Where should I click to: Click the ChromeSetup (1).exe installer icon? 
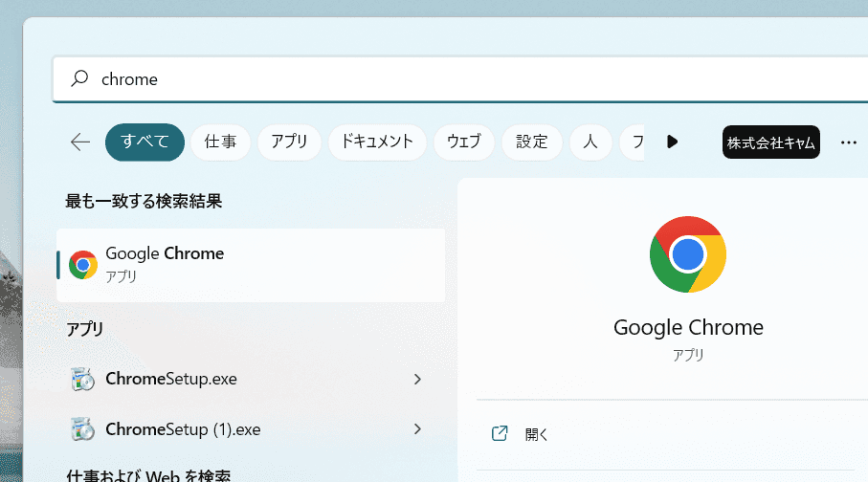click(x=83, y=429)
